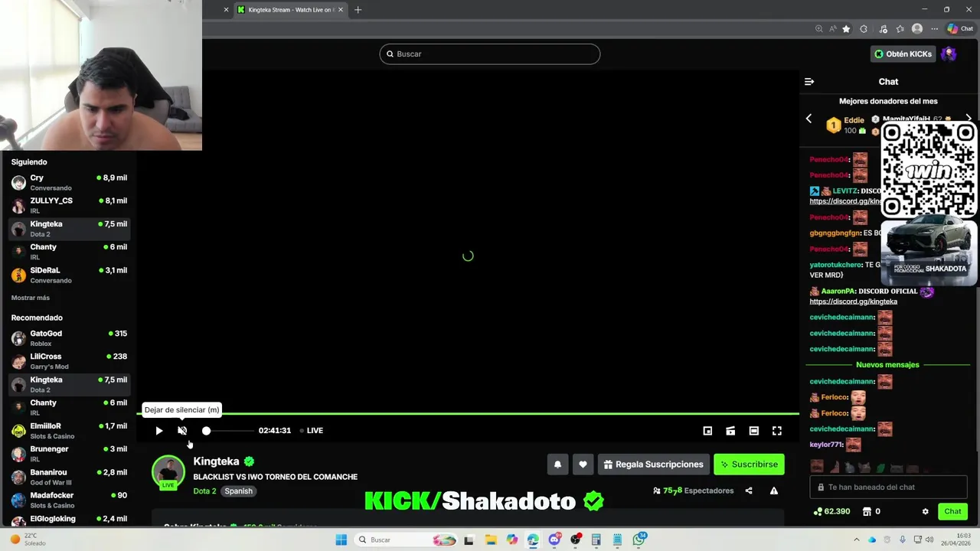Open the volume control in system tray
The width and height of the screenshot is (980, 551).
coord(929,540)
